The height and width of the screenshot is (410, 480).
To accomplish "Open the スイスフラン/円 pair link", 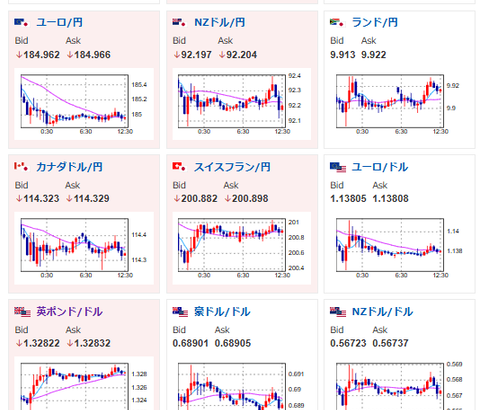I will click(x=232, y=167).
